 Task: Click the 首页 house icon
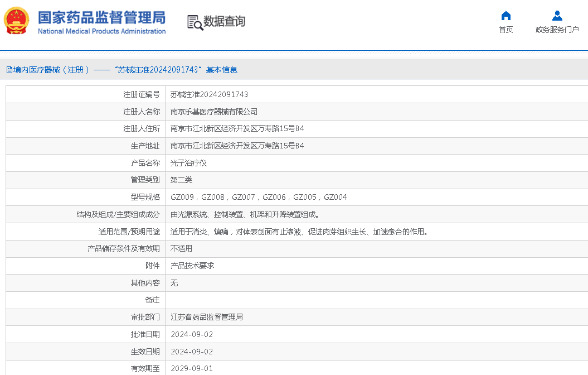(x=506, y=16)
